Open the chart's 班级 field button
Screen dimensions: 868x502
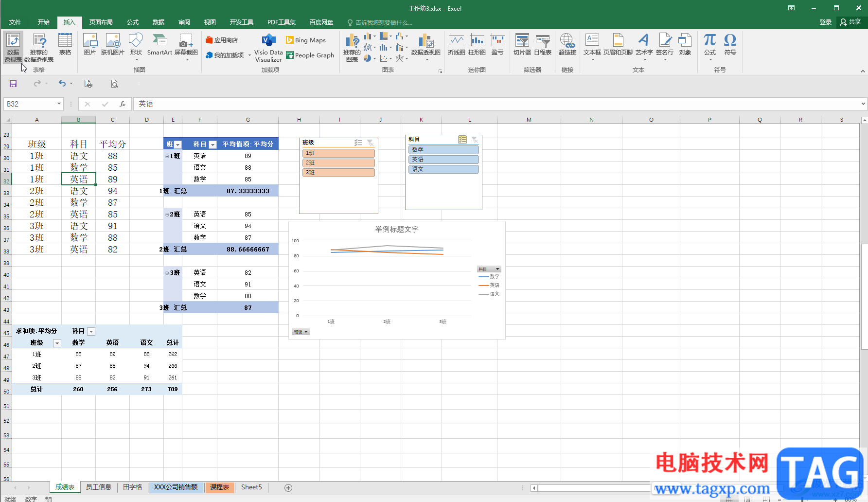click(301, 332)
